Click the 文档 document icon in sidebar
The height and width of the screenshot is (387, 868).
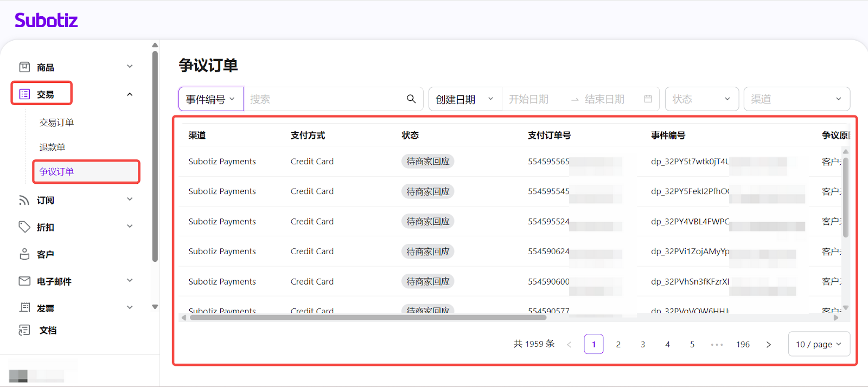24,330
